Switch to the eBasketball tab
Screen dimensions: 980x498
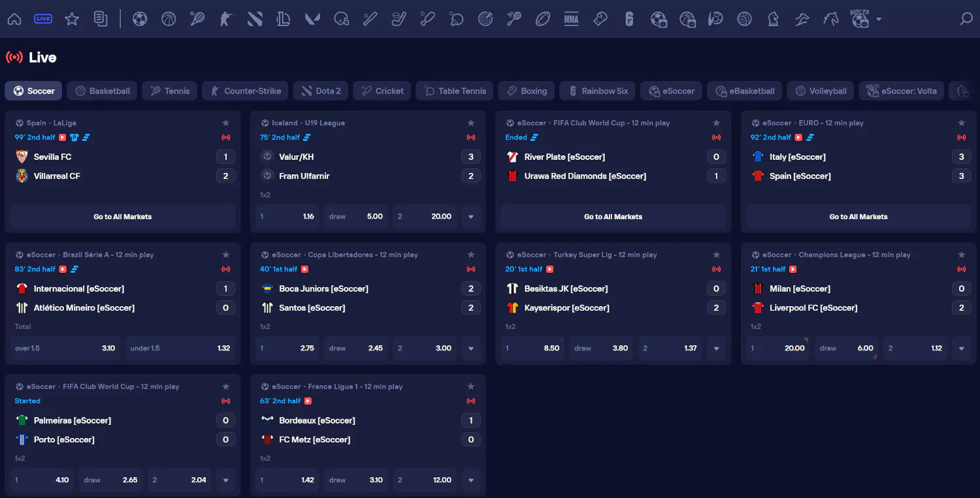(745, 91)
